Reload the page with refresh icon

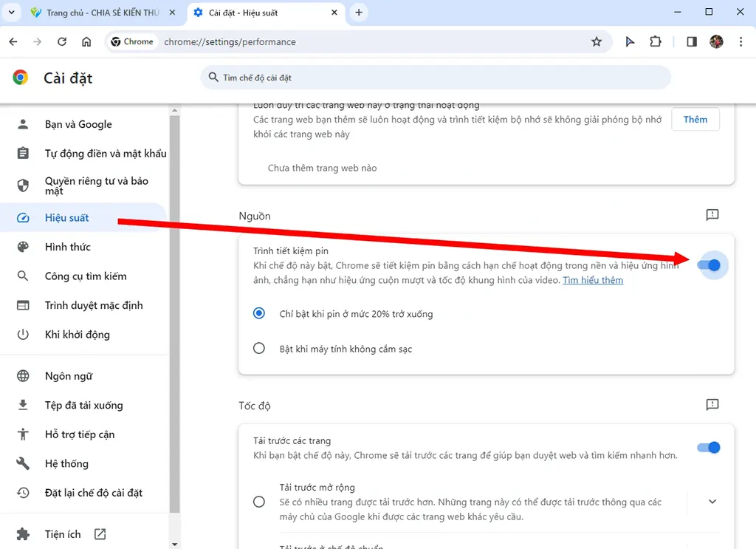[x=62, y=42]
